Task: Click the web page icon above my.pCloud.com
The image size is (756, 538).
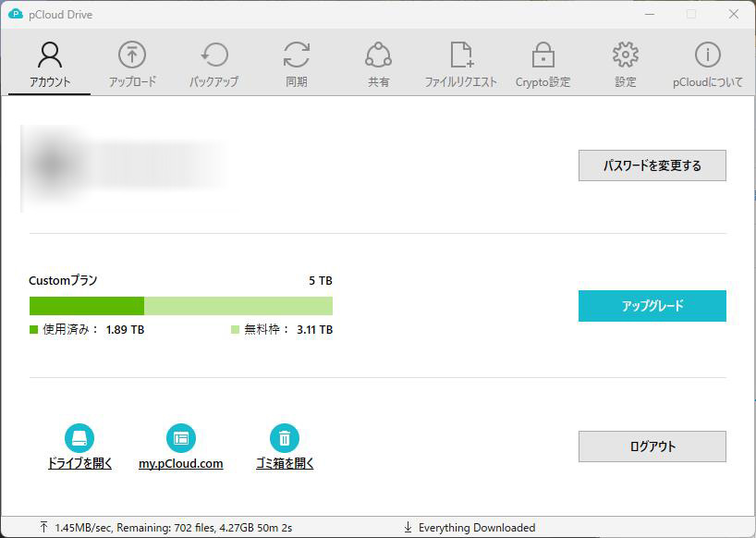Action: coord(181,438)
